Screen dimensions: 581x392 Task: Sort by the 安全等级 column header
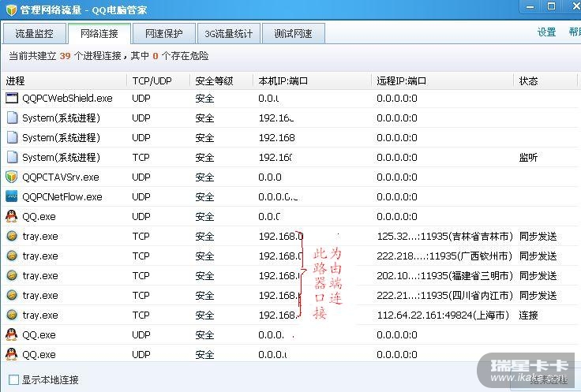(x=222, y=80)
